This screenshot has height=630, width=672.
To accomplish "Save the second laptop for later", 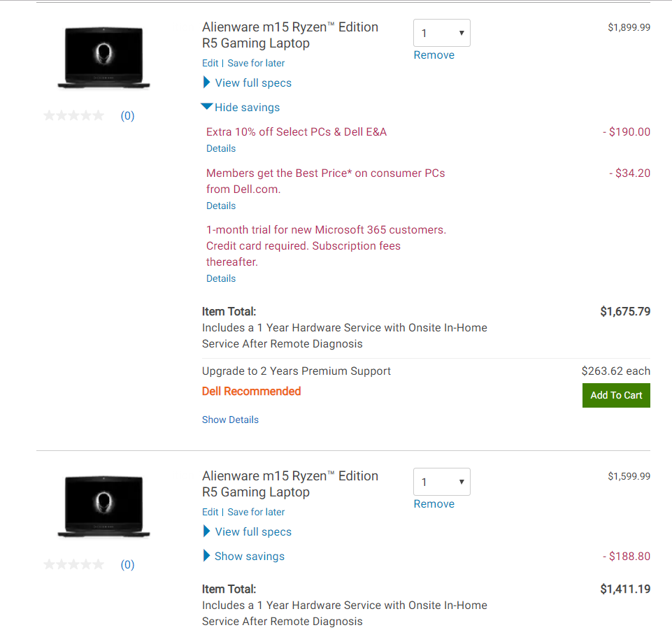I will (256, 511).
